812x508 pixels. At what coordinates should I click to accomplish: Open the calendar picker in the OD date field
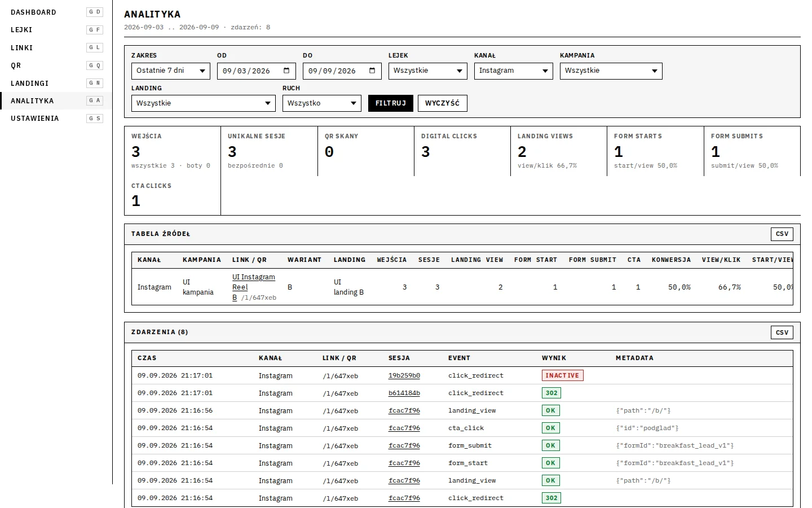pos(286,71)
